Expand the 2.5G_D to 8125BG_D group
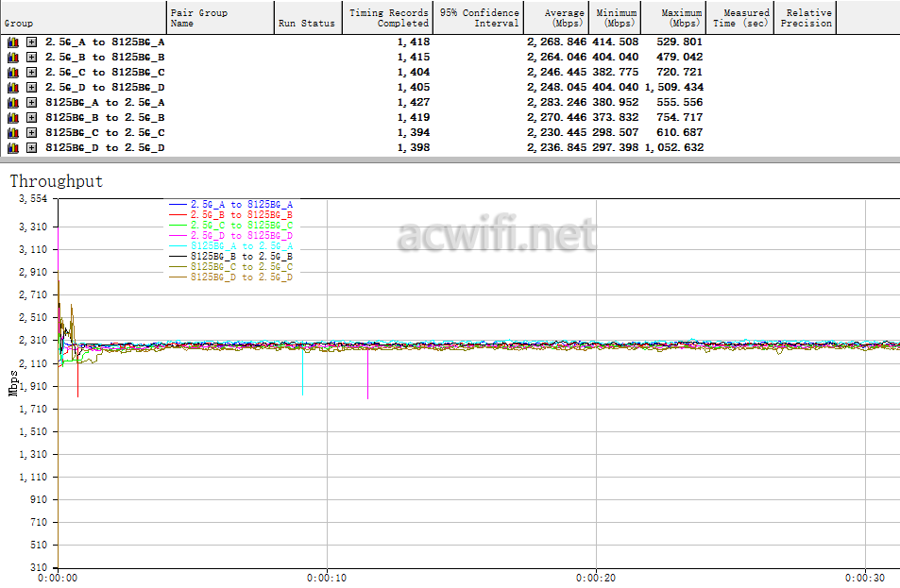Viewport: 900px width, 588px height. point(31,87)
